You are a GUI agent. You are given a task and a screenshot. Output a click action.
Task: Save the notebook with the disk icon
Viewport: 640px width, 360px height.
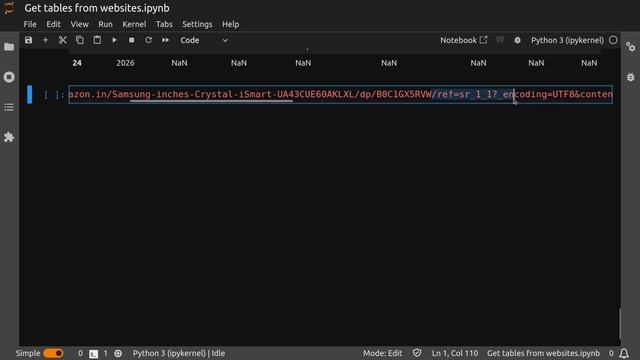point(28,40)
